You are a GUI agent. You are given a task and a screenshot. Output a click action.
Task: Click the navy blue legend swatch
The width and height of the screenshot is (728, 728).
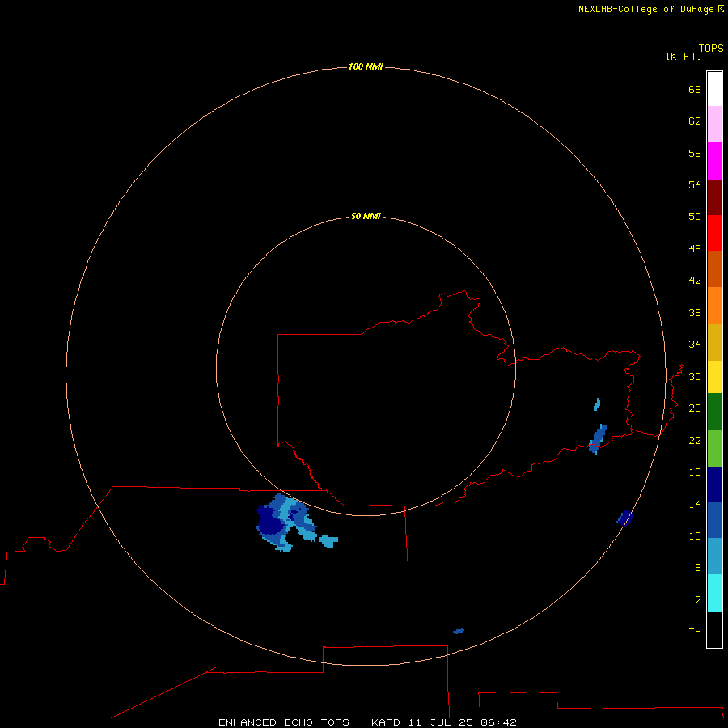click(x=714, y=485)
